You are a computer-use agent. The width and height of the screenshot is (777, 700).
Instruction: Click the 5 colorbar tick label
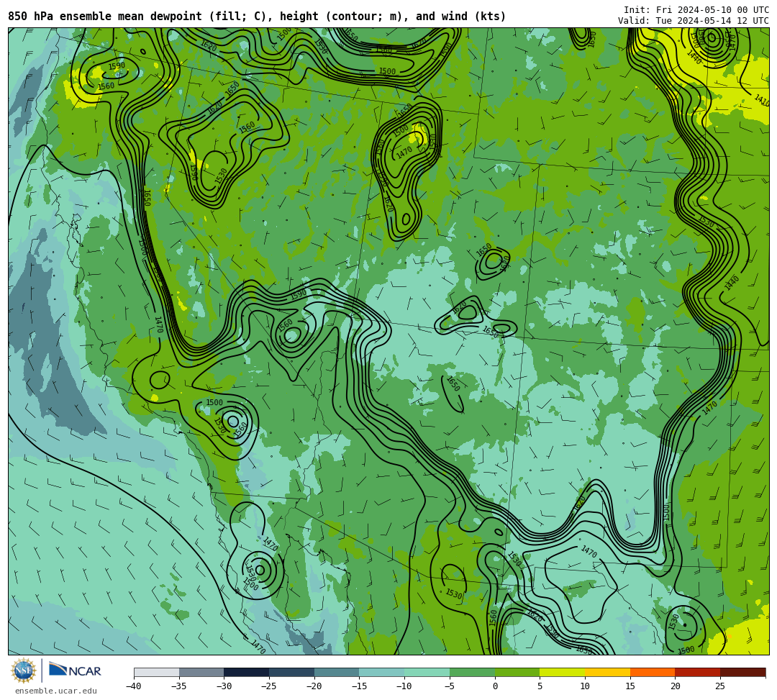540,686
